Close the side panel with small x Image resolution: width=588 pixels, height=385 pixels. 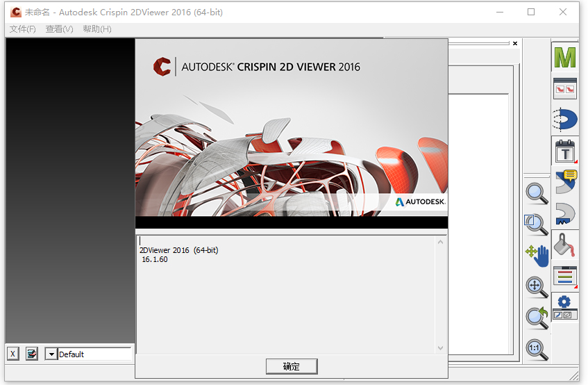tap(515, 44)
